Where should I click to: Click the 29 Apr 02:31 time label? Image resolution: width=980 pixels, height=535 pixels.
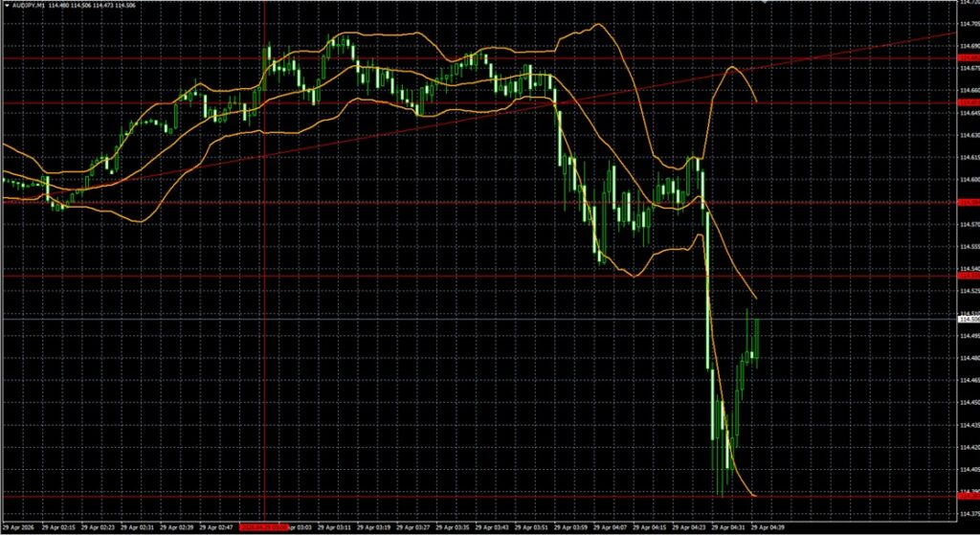pyautogui.click(x=137, y=527)
